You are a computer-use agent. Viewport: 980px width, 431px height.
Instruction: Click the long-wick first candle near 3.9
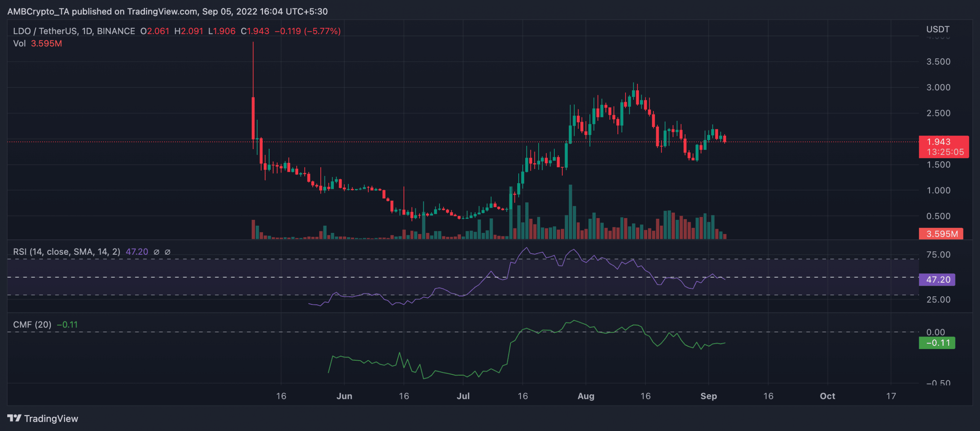[253, 96]
